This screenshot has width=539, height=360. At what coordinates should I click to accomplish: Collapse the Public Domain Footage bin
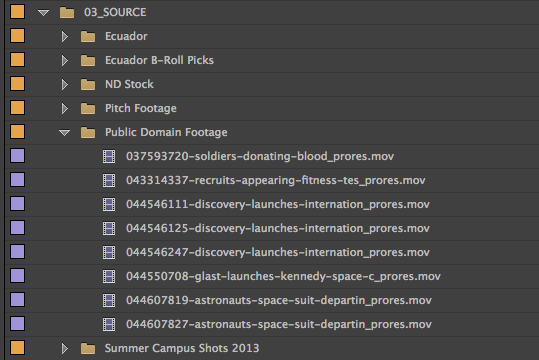64,133
